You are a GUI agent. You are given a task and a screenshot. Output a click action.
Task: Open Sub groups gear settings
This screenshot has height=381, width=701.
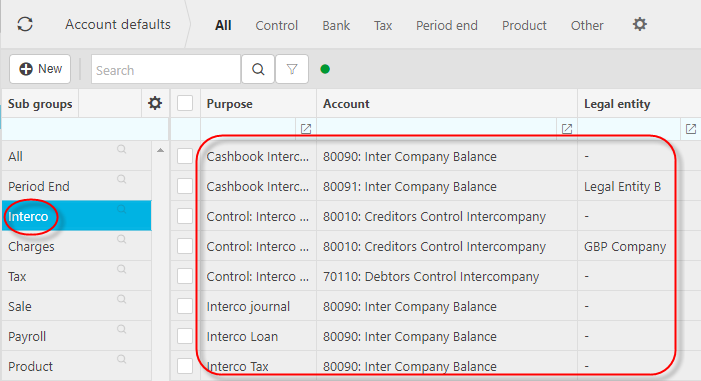[x=155, y=103]
